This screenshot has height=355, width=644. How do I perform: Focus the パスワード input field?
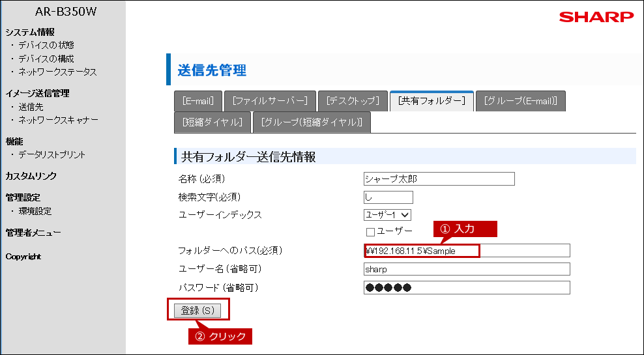pos(466,288)
